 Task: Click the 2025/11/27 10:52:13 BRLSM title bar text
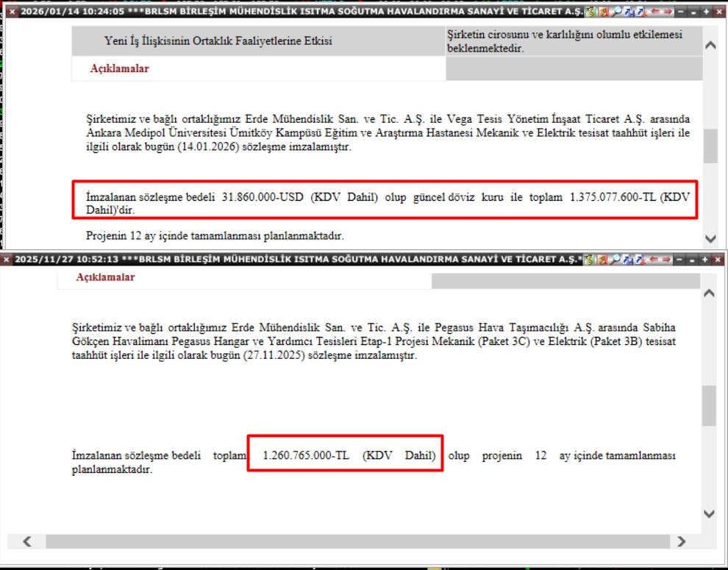coord(298,259)
